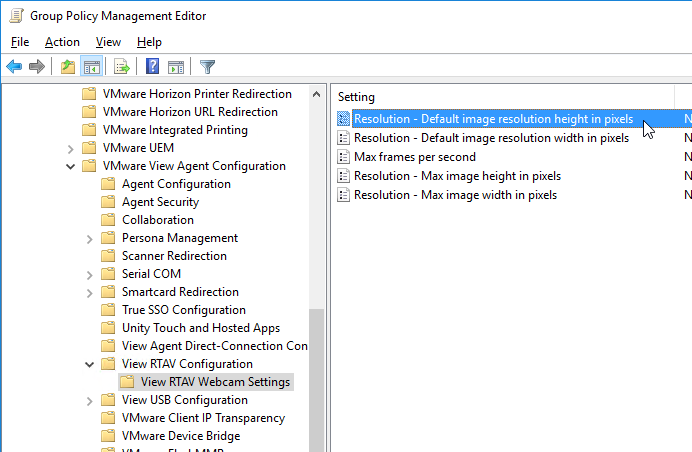Click the Back arrow toolbar icon
Viewport: 692px width, 452px height.
[x=14, y=67]
